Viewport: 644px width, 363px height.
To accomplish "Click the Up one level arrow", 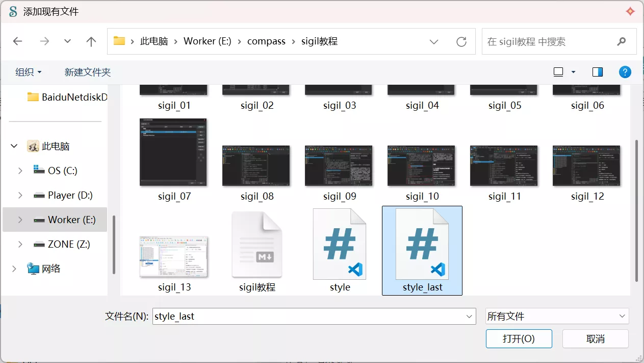I will click(91, 42).
